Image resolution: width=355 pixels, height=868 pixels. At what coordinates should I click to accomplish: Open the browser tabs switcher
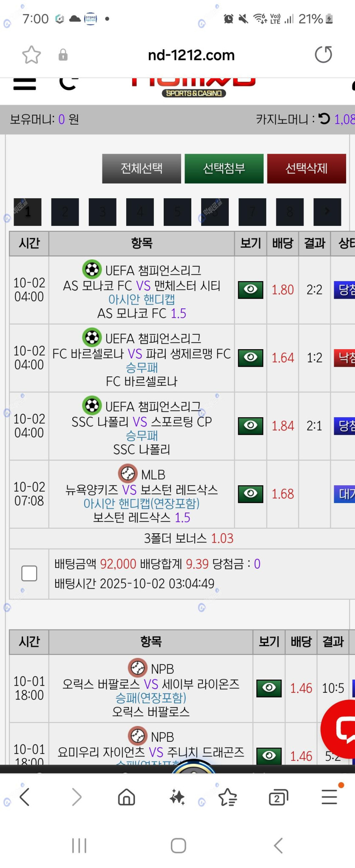point(278,797)
